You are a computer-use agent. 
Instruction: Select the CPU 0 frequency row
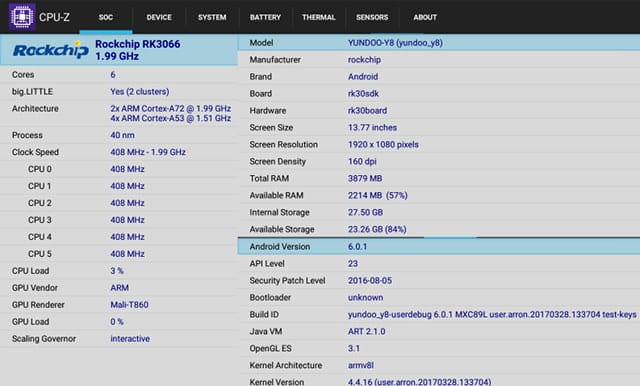click(x=119, y=169)
